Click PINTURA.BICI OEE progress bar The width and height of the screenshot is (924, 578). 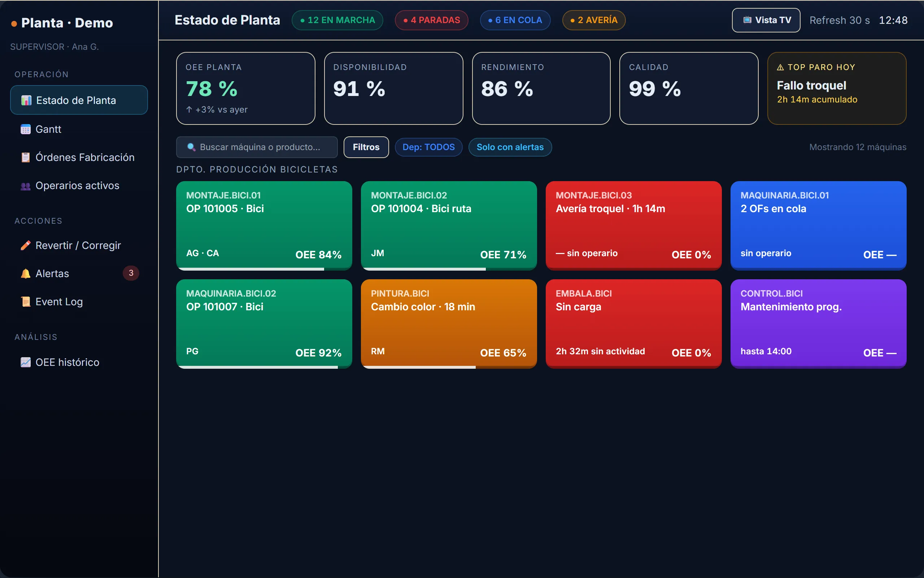(x=449, y=367)
